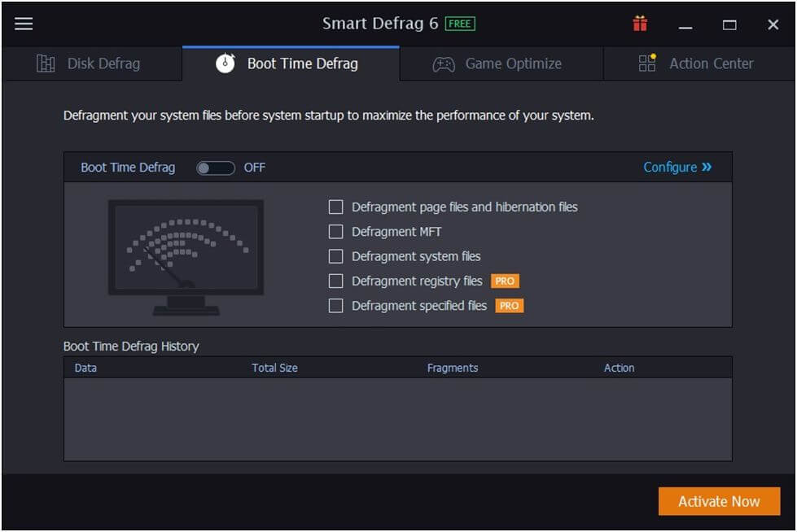Click the PRO badge beside specified files

[509, 306]
